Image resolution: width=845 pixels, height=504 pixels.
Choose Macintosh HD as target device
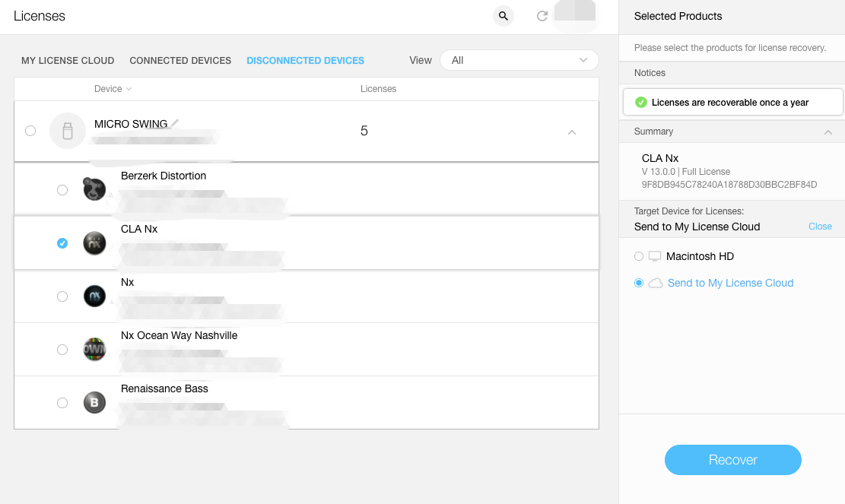coord(639,256)
